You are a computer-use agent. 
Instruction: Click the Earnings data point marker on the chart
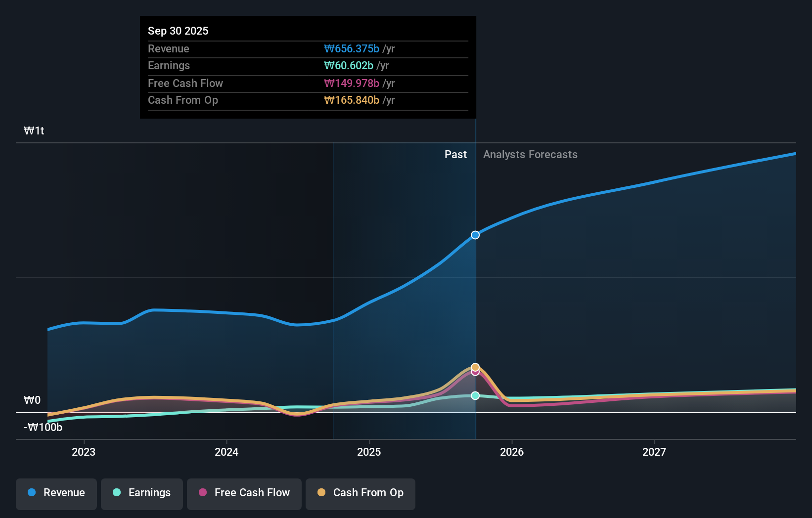tap(475, 395)
